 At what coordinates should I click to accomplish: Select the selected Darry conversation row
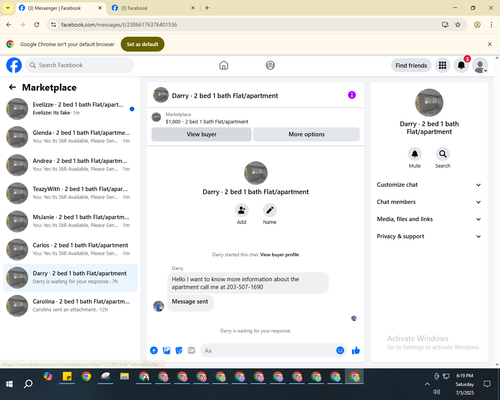pos(70,278)
